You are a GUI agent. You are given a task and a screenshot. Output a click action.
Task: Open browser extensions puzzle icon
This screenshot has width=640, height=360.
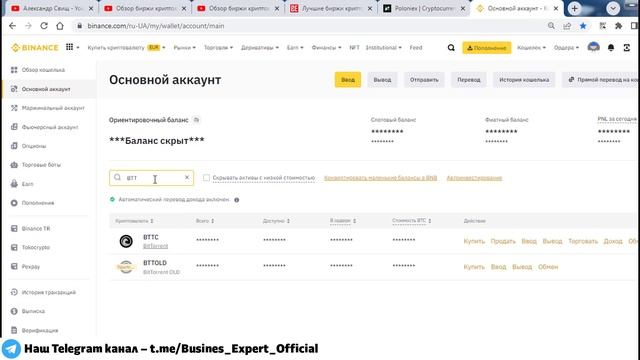618,26
